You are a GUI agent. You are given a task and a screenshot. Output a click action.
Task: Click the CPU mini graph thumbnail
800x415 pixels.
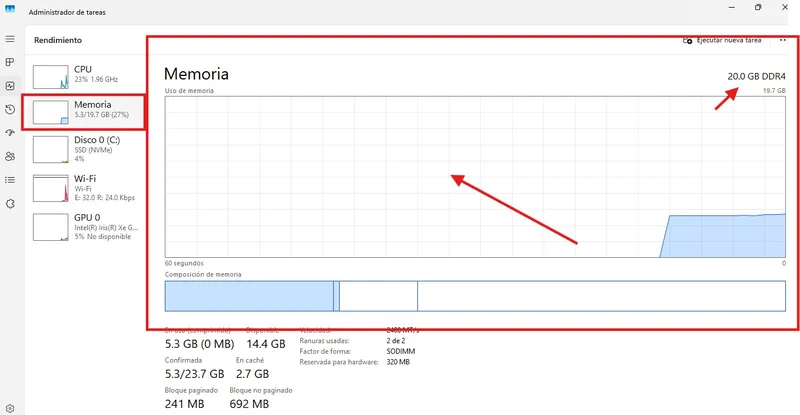click(x=51, y=77)
